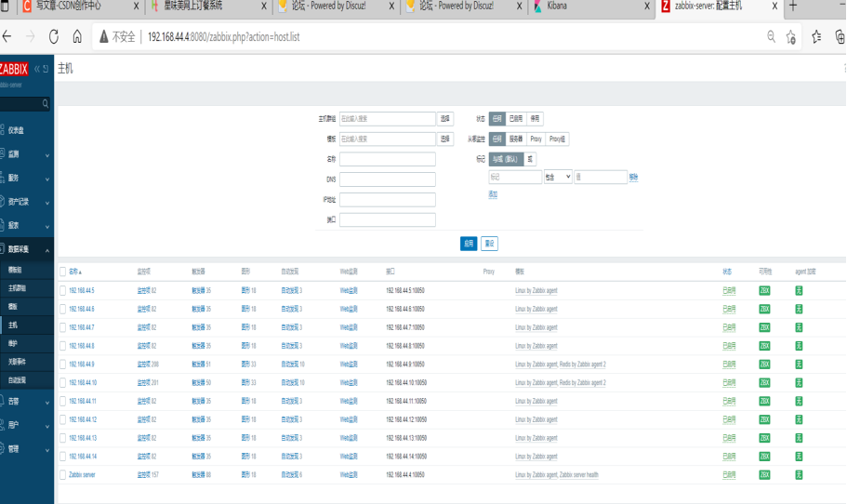Select 已启用 status filter option
847x504 pixels.
(x=516, y=118)
